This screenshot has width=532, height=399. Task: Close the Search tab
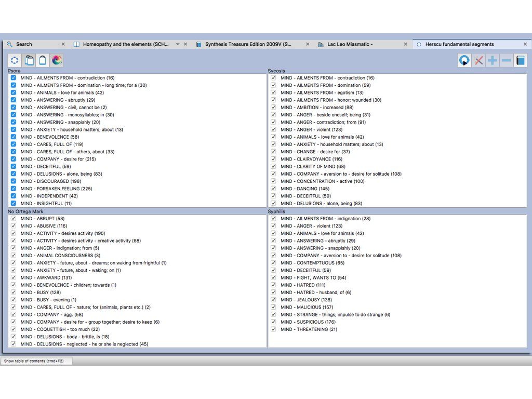point(63,44)
